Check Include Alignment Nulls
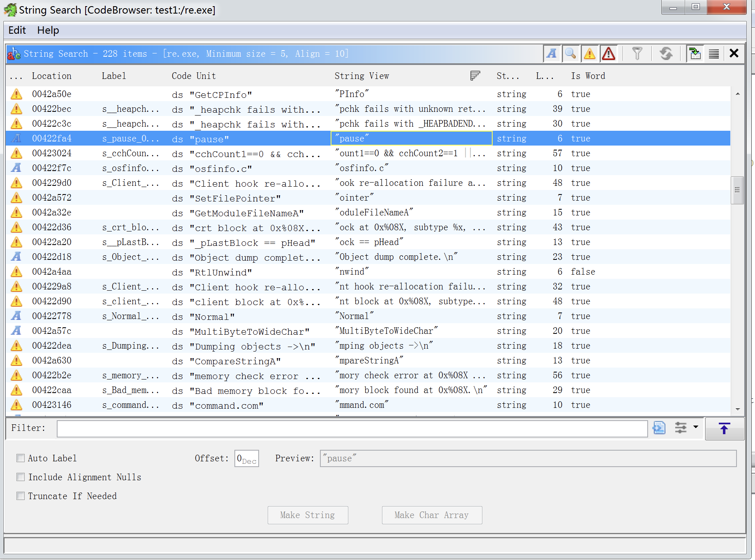The image size is (755, 560). 21,477
